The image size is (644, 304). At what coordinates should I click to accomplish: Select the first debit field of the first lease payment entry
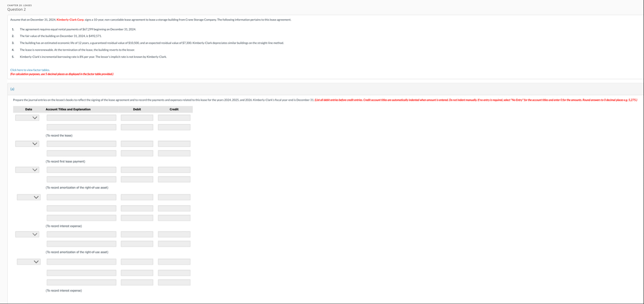[x=137, y=144]
